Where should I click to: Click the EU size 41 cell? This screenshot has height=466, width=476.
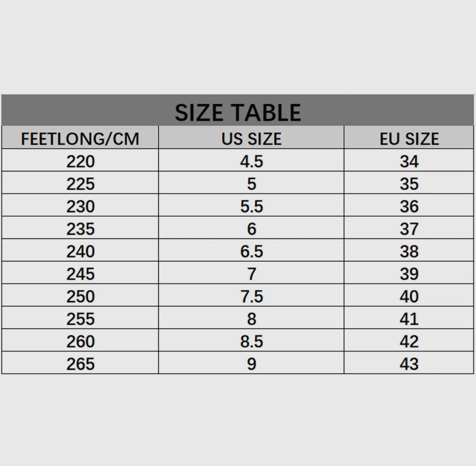point(409,319)
